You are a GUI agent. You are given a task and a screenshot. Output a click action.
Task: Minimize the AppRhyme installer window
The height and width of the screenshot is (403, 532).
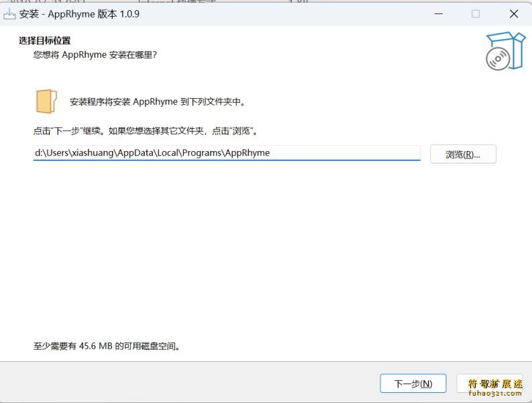pos(439,14)
